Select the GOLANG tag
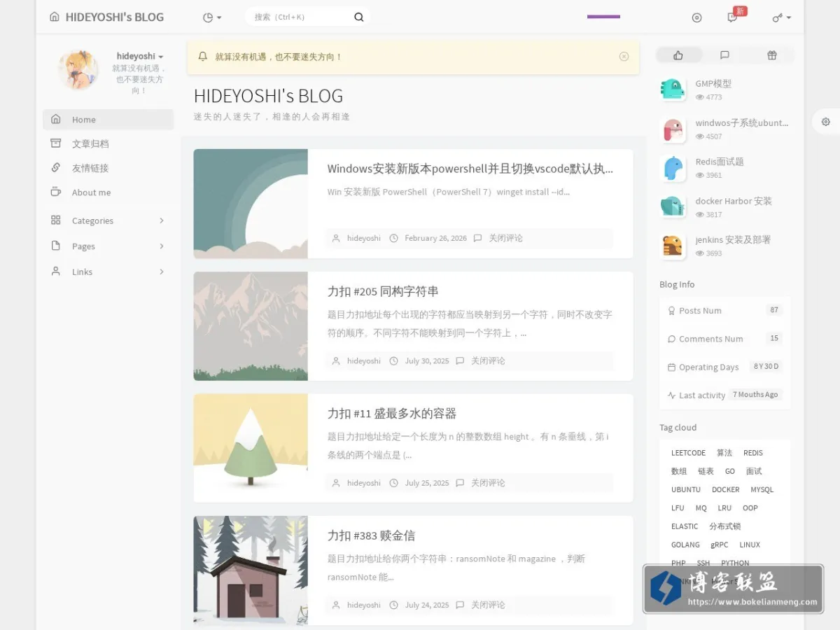This screenshot has height=630, width=840. 685,545
